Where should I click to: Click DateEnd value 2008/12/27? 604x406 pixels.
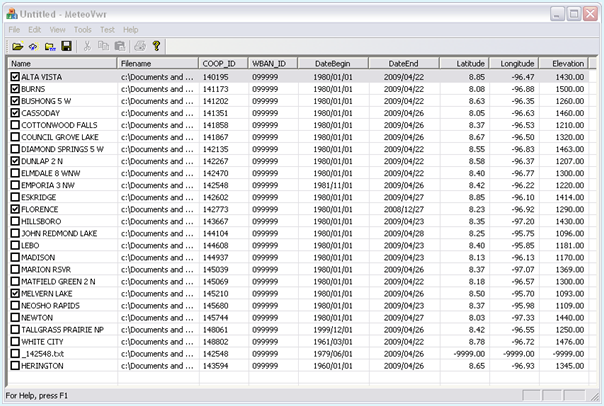(404, 209)
